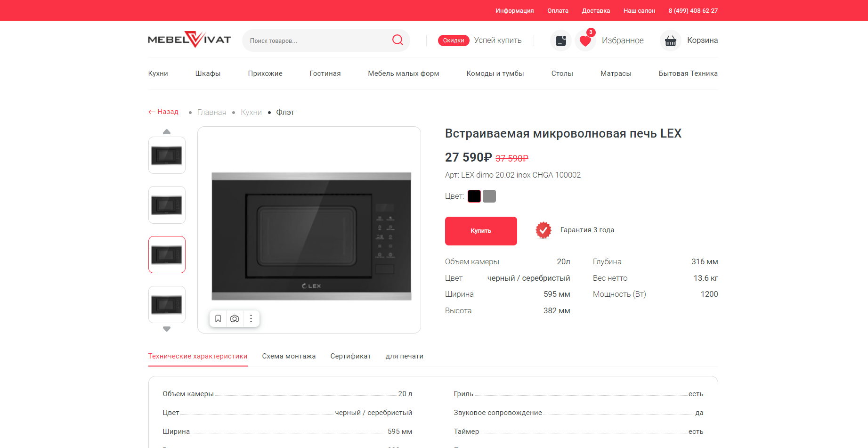Click the Мощность (Вт) spec label
The width and height of the screenshot is (868, 448).
pos(619,294)
